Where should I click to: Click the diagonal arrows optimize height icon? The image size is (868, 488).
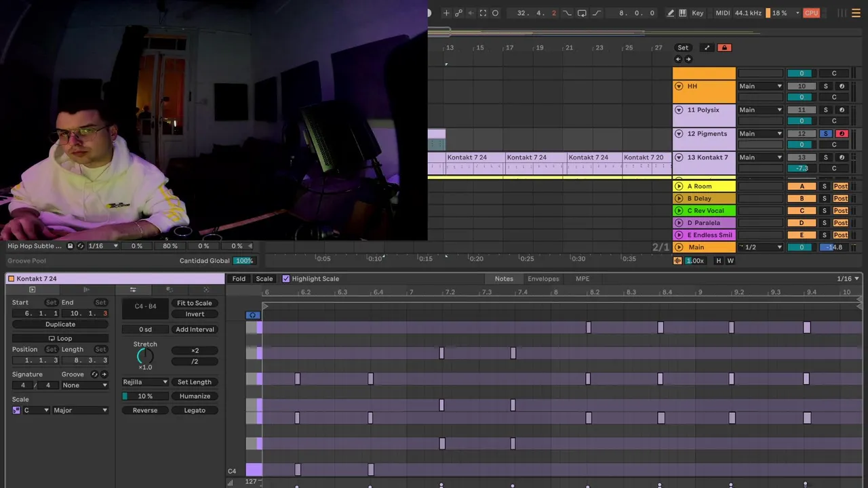click(x=707, y=47)
